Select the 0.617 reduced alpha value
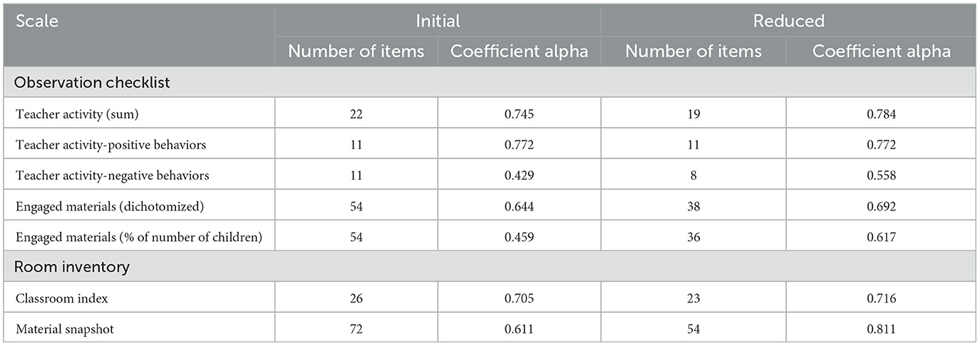 point(882,237)
